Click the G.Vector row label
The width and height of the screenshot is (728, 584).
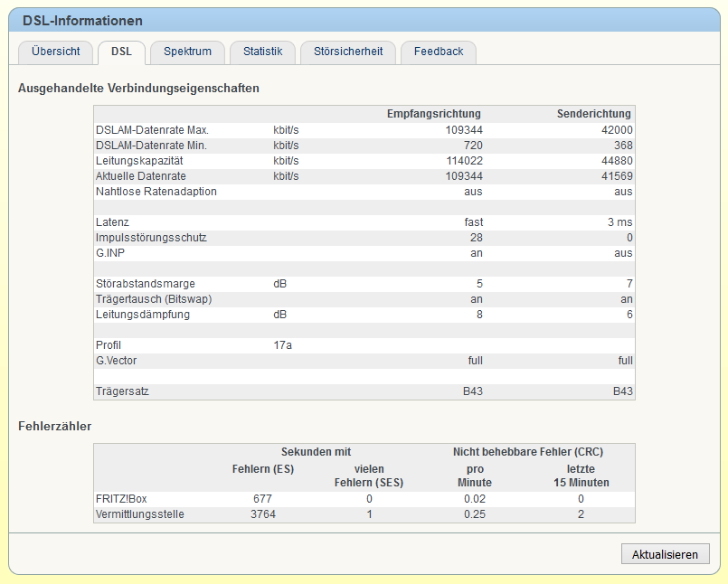coord(116,361)
